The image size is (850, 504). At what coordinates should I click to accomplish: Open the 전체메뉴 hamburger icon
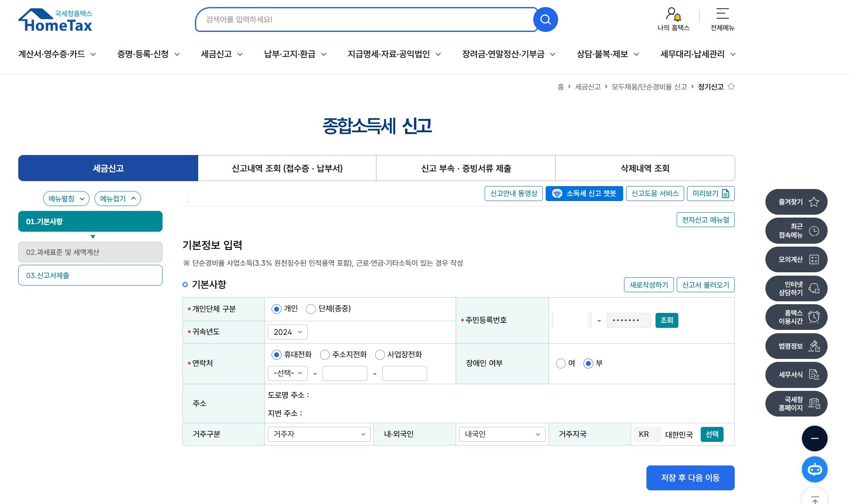[722, 14]
